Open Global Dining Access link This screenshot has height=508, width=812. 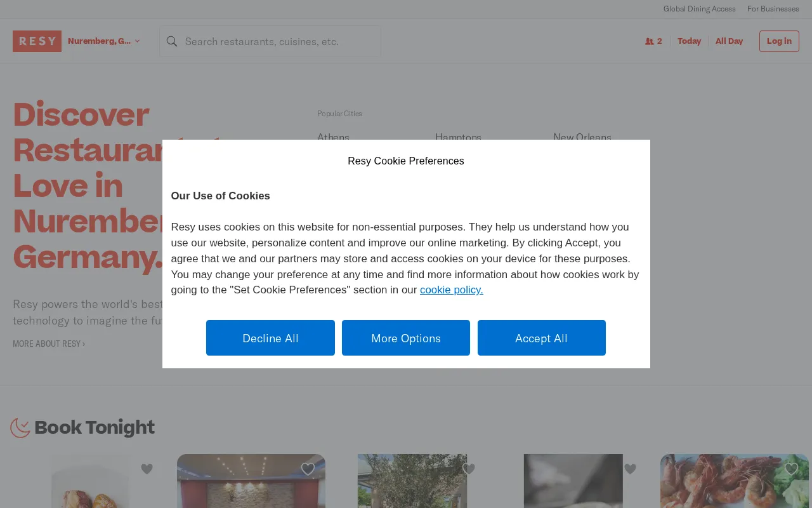(x=699, y=9)
